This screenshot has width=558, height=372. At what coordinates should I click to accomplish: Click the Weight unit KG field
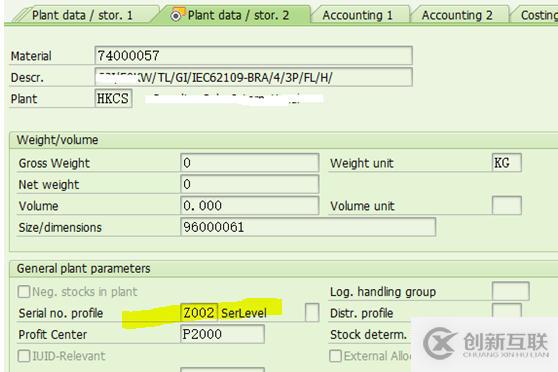[507, 163]
